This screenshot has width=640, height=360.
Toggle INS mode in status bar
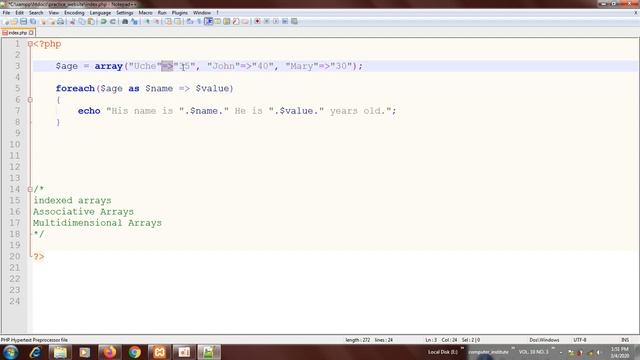click(x=624, y=340)
